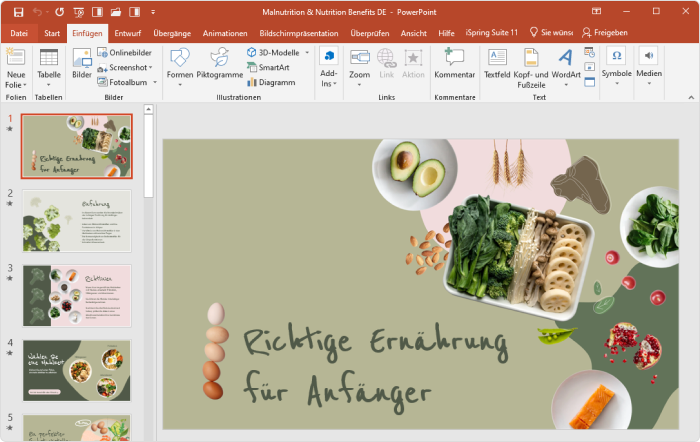Insert a Textfeld
700x442 pixels.
497,65
